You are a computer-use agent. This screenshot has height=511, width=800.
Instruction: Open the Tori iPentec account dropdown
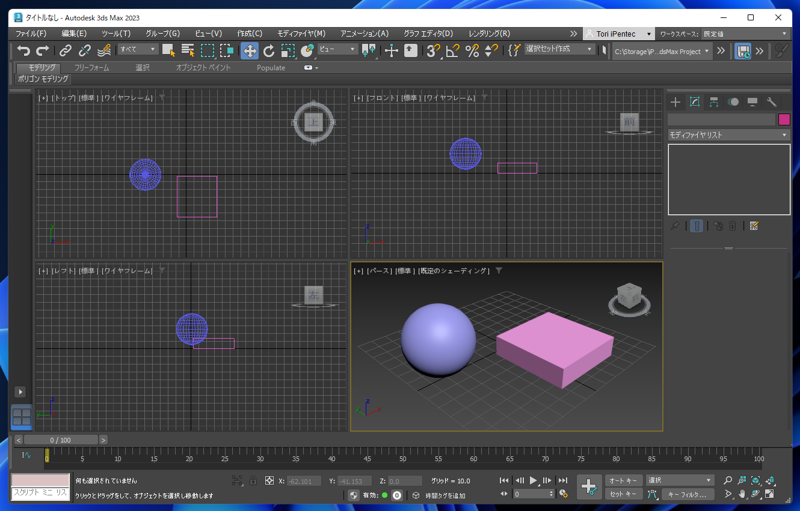(619, 34)
